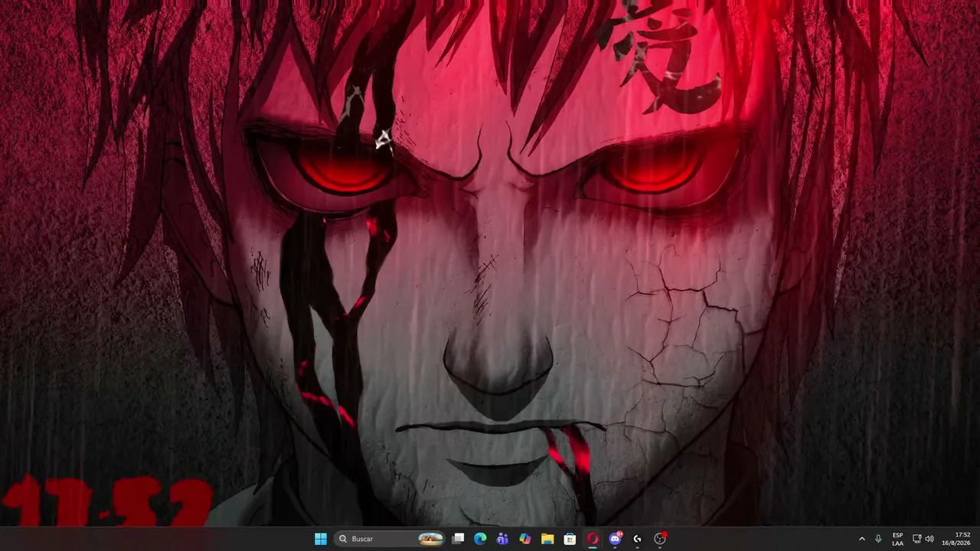Open Discord from the taskbar
This screenshot has width=980, height=551.
coord(615,539)
